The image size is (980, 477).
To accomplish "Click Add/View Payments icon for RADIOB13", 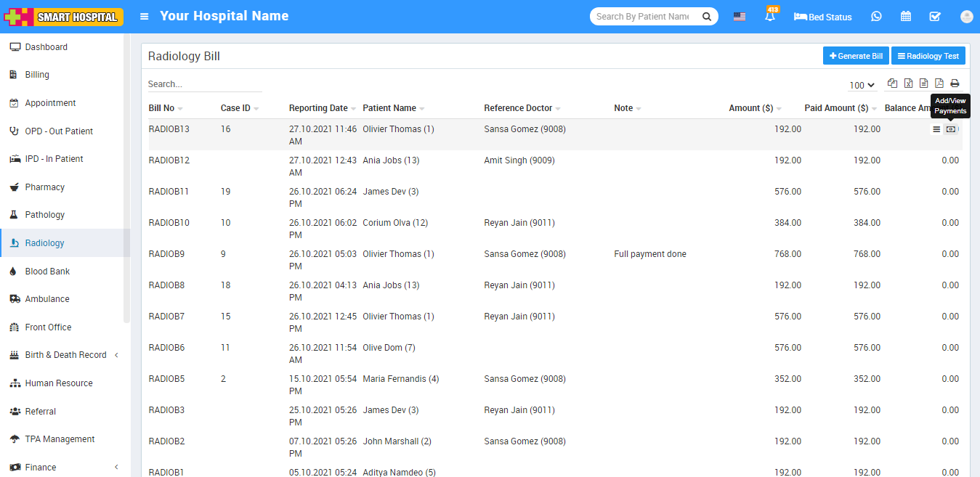I will (951, 129).
